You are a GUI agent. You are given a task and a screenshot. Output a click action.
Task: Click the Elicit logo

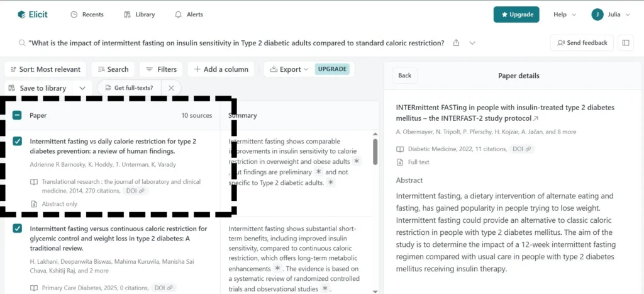pos(33,14)
